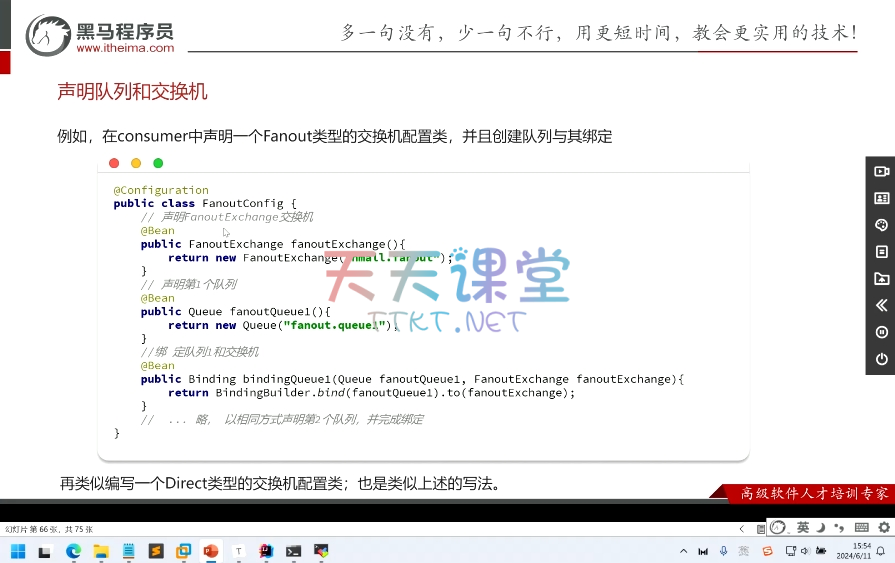Click the video camera icon in side toolbar

881,172
